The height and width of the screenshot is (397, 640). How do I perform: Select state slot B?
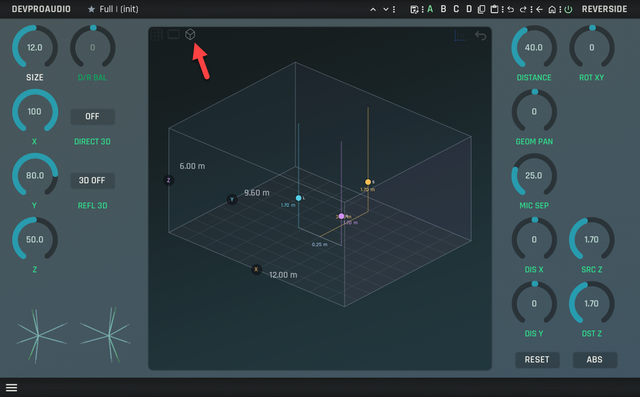click(443, 9)
